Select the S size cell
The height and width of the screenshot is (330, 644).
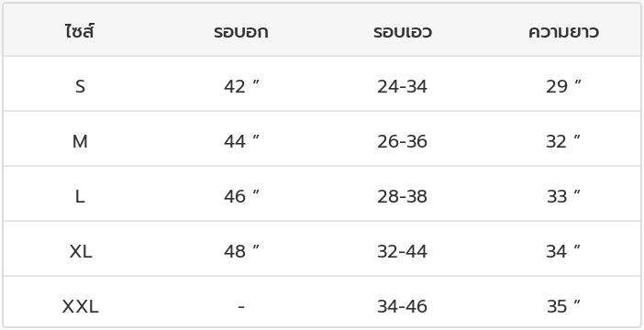click(x=80, y=86)
